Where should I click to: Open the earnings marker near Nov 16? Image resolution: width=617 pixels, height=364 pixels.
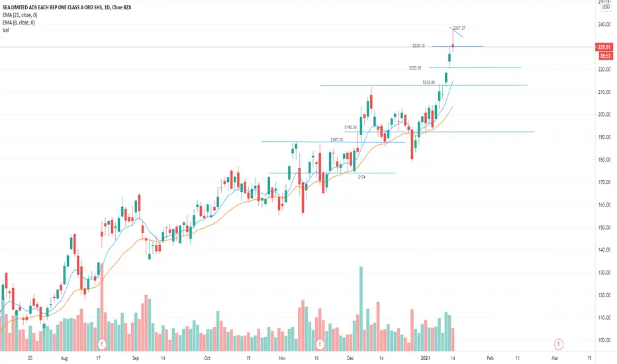pyautogui.click(x=320, y=344)
